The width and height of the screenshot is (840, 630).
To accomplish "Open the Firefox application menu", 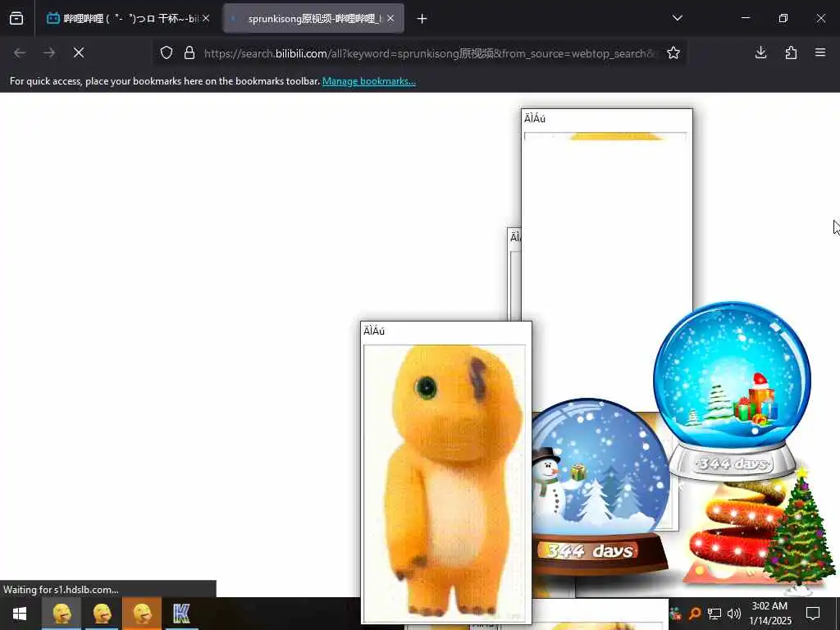I will pos(820,52).
